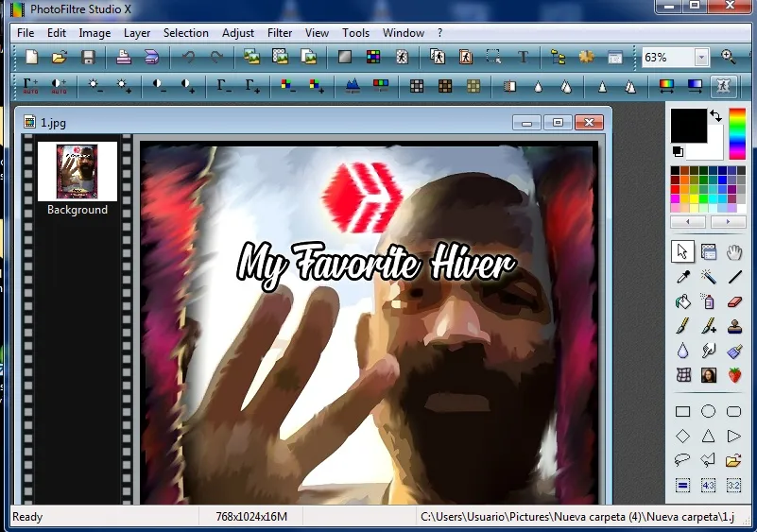Open the ? help menu
This screenshot has height=532, width=757.
(x=439, y=33)
